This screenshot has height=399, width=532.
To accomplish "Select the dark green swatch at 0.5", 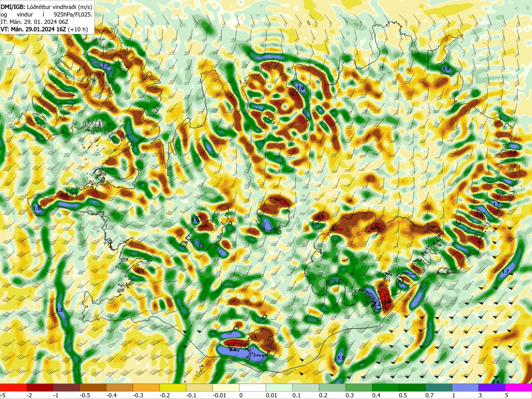I will click(412, 387).
